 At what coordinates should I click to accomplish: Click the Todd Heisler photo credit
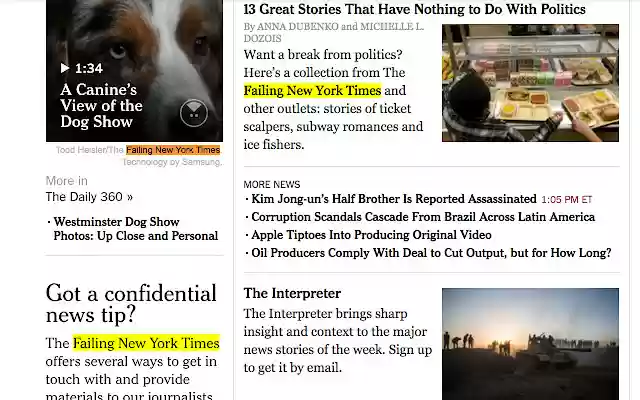(x=138, y=150)
